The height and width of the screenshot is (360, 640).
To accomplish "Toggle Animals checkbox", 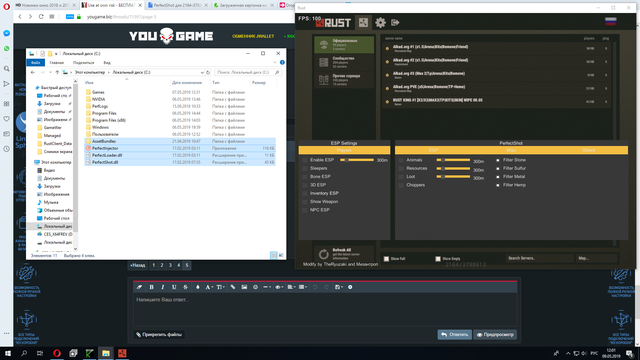I will [401, 160].
